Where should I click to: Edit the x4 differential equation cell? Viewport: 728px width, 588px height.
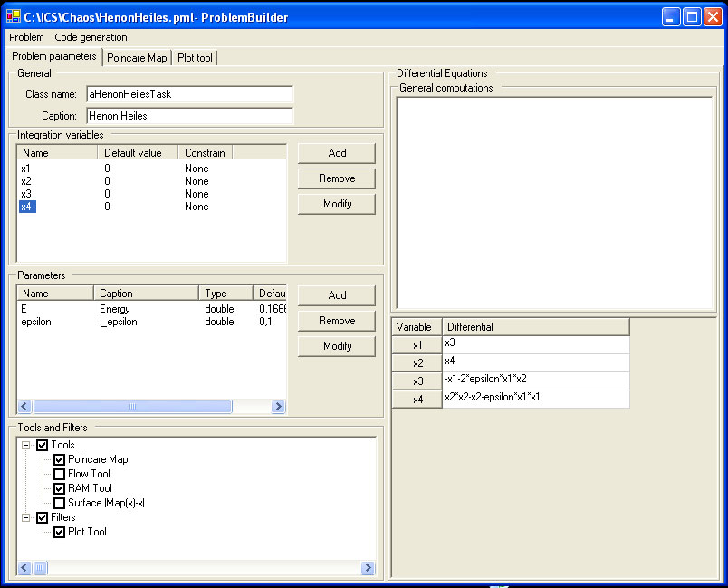(536, 399)
